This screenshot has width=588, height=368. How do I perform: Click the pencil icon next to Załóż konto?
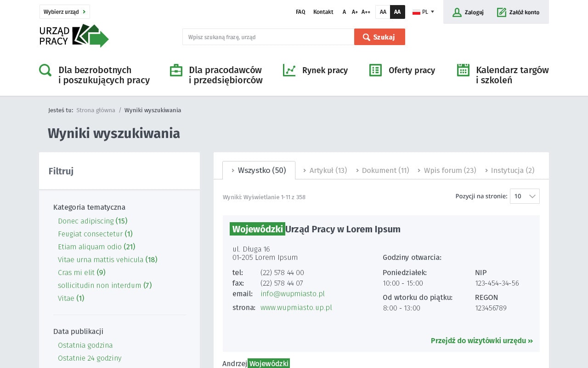pos(501,12)
